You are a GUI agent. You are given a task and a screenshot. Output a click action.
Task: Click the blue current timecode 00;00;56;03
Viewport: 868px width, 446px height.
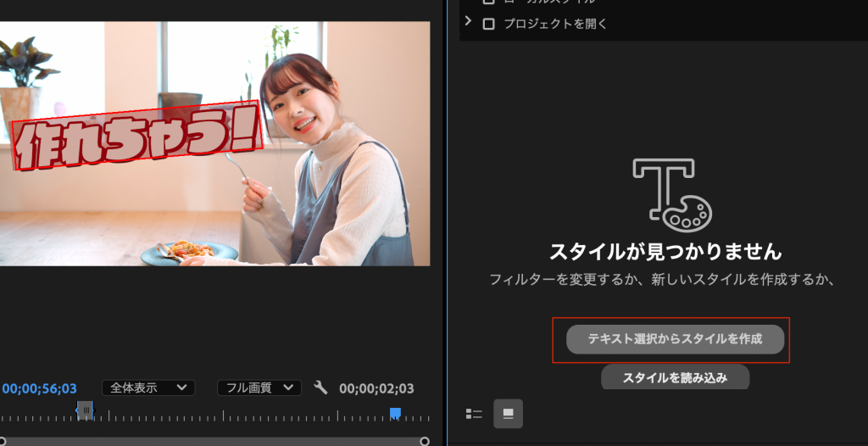click(40, 388)
